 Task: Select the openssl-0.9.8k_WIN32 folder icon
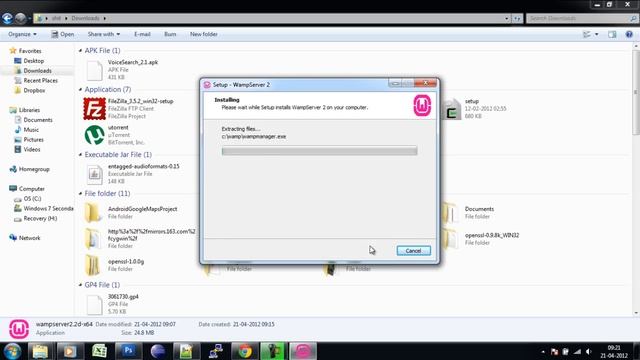point(450,239)
